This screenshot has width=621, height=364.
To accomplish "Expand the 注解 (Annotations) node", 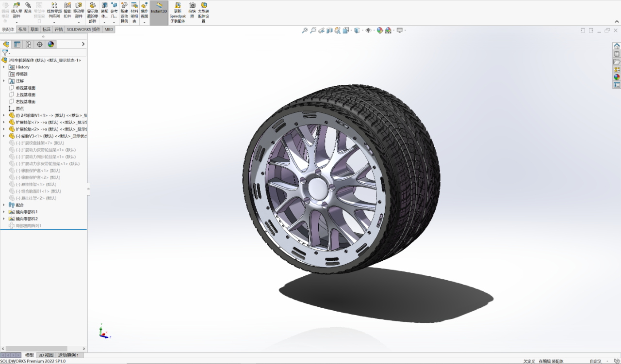I will click(4, 81).
